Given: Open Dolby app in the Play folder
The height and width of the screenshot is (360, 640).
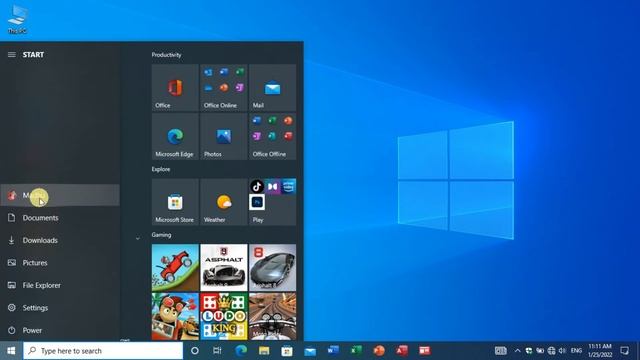Looking at the screenshot, I should [x=272, y=187].
